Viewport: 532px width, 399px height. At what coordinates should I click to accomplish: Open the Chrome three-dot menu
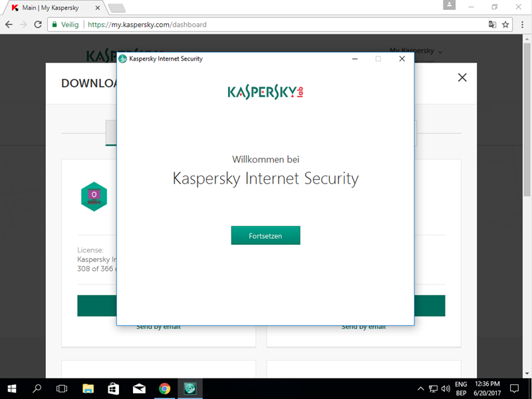[522, 25]
